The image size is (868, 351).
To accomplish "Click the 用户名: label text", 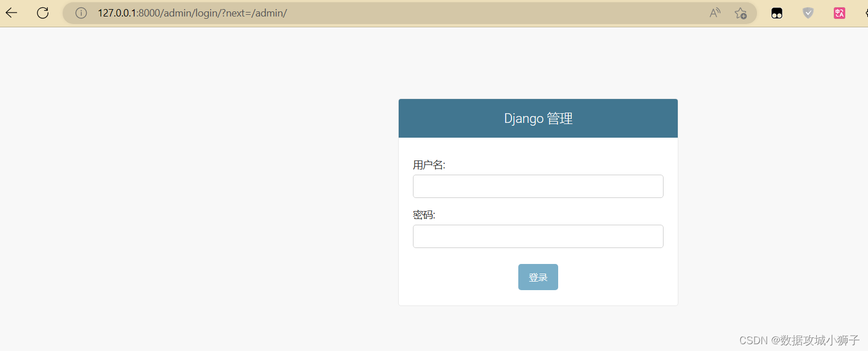I will pos(429,165).
